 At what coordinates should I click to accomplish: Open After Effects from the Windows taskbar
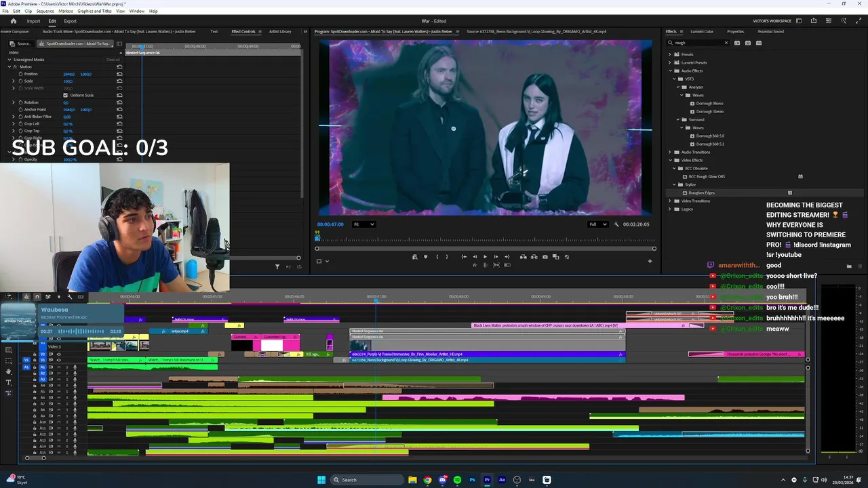(502, 480)
